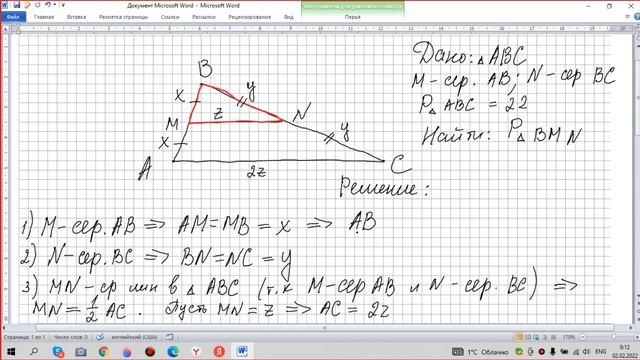Click the zoom slider handle

click(614, 337)
